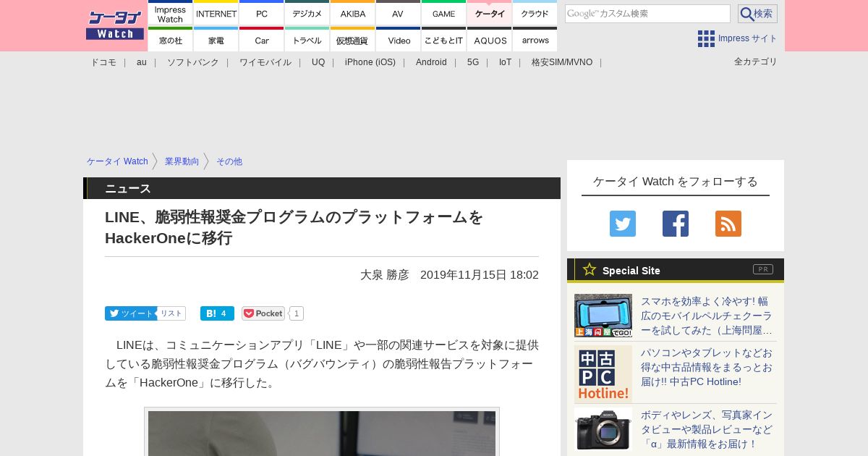Open the AV Watch tab
The height and width of the screenshot is (456, 868).
[x=399, y=13]
